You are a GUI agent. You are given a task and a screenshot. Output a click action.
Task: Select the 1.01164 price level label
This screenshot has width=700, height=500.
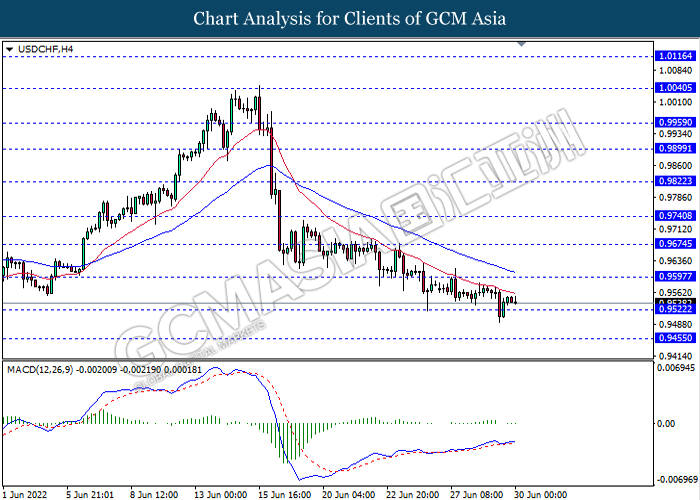click(675, 56)
